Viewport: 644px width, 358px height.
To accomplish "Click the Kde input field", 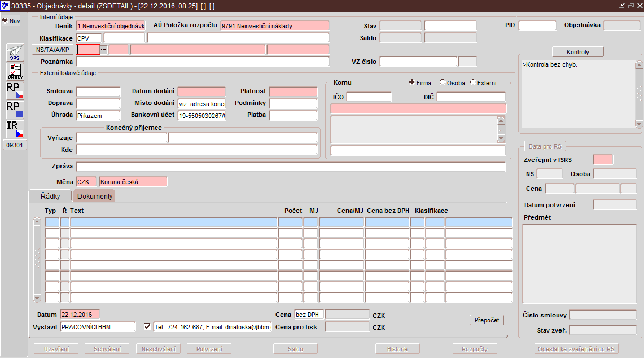I will (x=197, y=149).
